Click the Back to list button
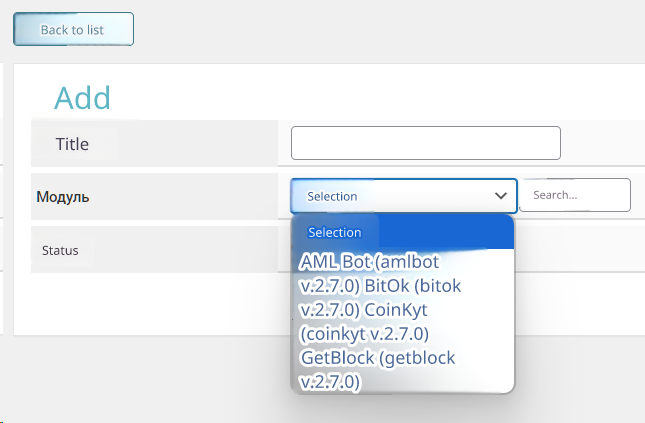 [73, 29]
